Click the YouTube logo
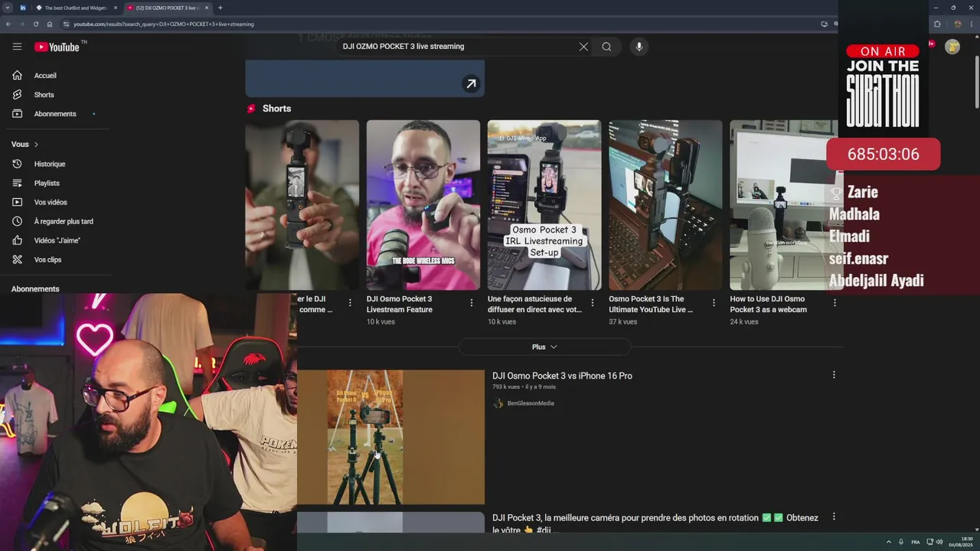Viewport: 980px width, 551px height. pos(57,47)
